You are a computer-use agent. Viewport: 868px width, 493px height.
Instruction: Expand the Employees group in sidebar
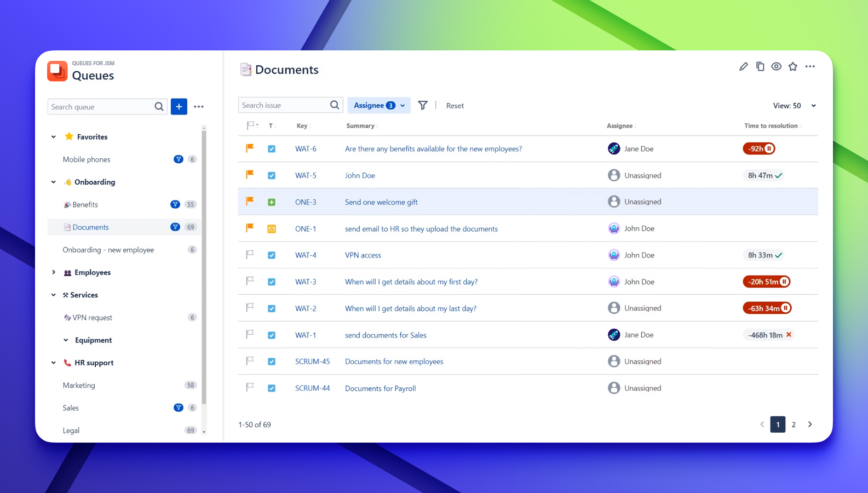(53, 272)
